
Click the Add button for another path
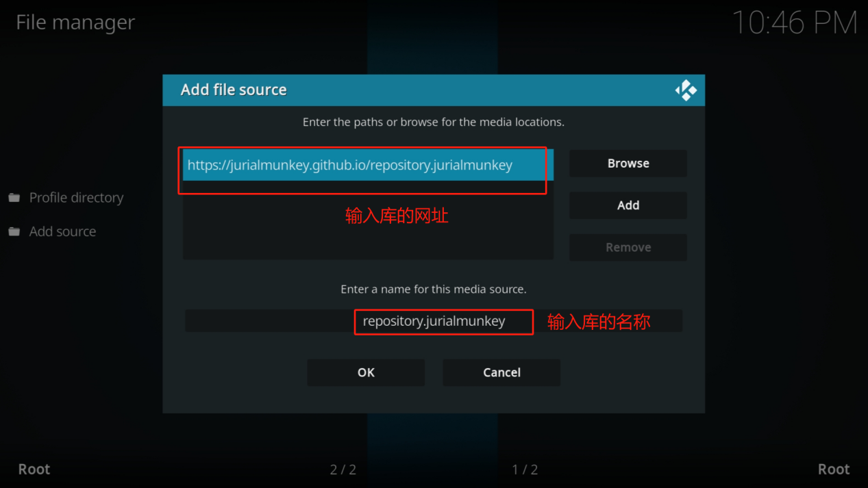point(628,205)
